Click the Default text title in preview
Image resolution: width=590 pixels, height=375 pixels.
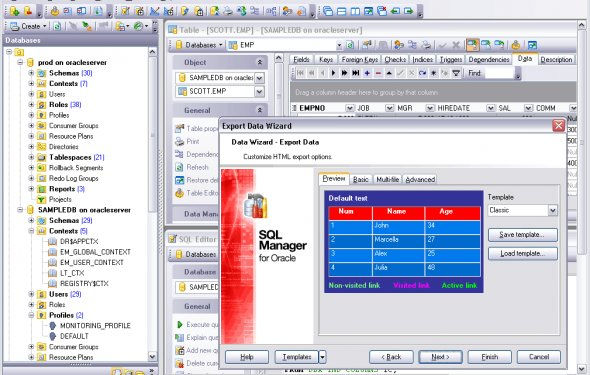coord(348,198)
